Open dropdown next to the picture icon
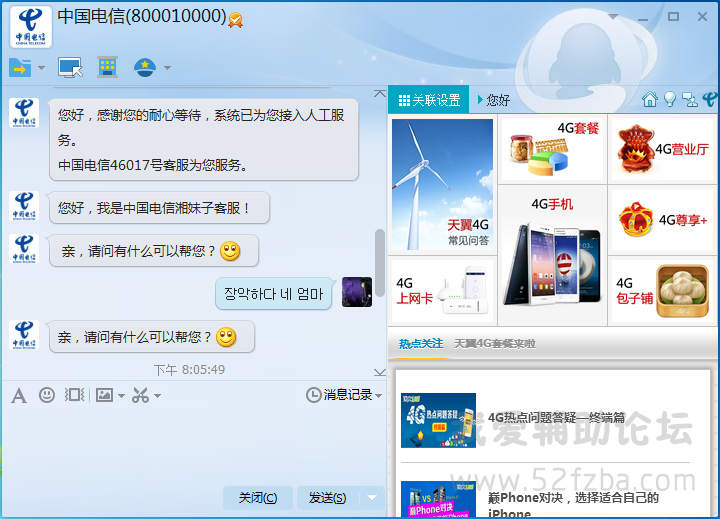 121,395
